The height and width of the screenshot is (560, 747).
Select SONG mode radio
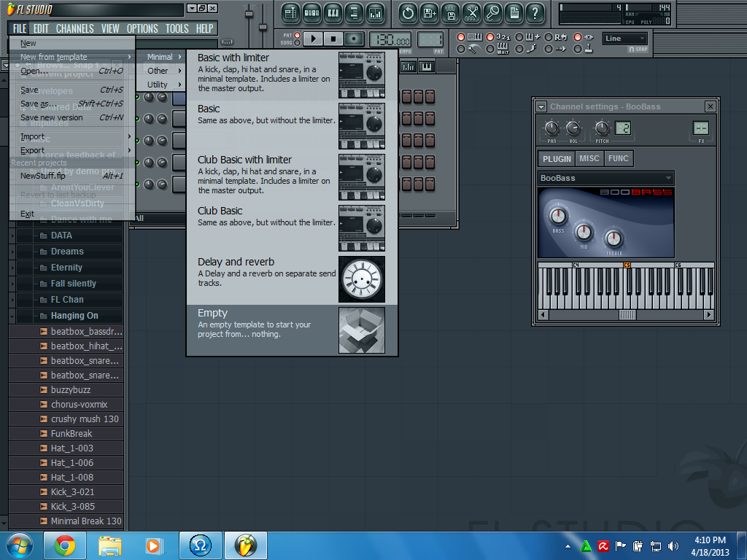pyautogui.click(x=298, y=43)
